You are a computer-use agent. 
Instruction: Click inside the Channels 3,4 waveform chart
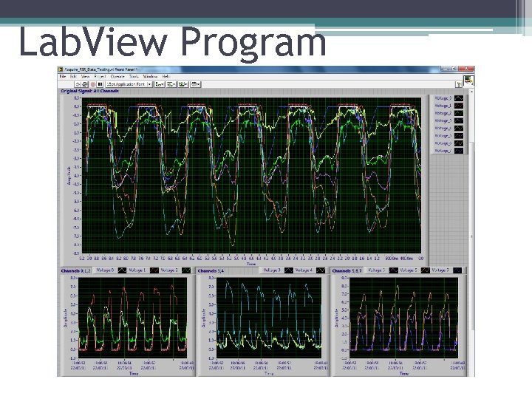point(269,318)
